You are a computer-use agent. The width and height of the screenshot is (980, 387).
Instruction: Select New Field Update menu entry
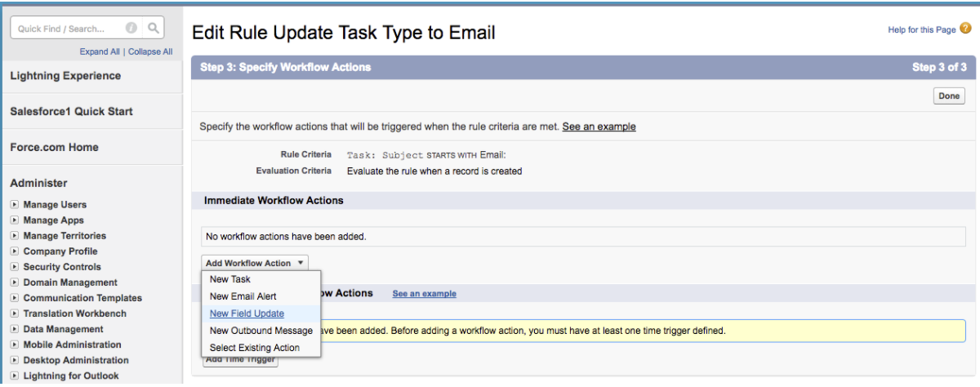(x=247, y=314)
